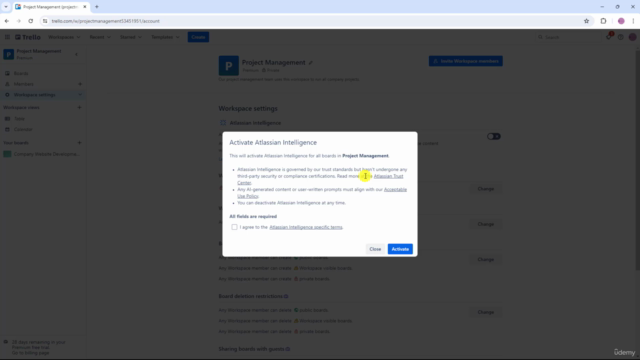Screen dimensions: 640x360
Task: Expand Workspace settings sidebar chevron
Action: 80,95
